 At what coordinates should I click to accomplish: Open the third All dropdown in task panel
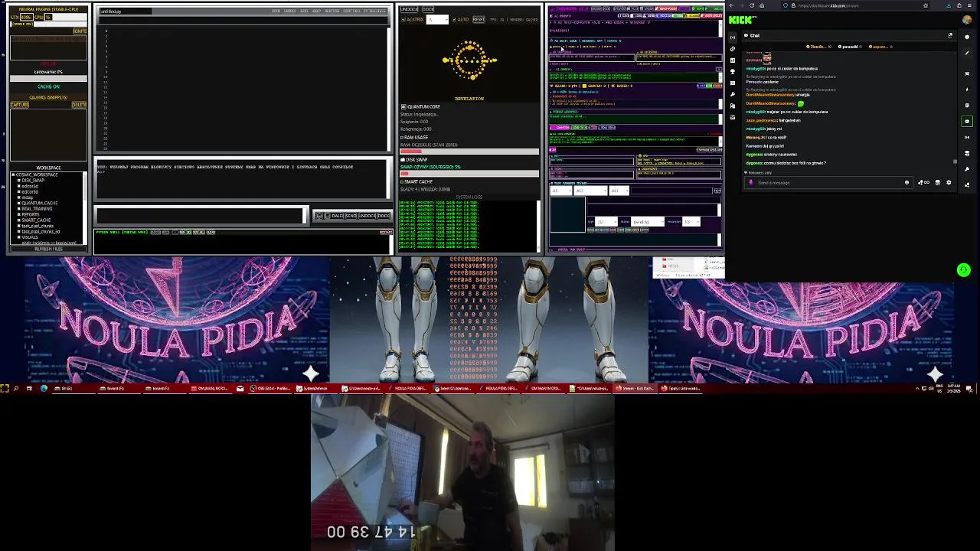pos(619,191)
